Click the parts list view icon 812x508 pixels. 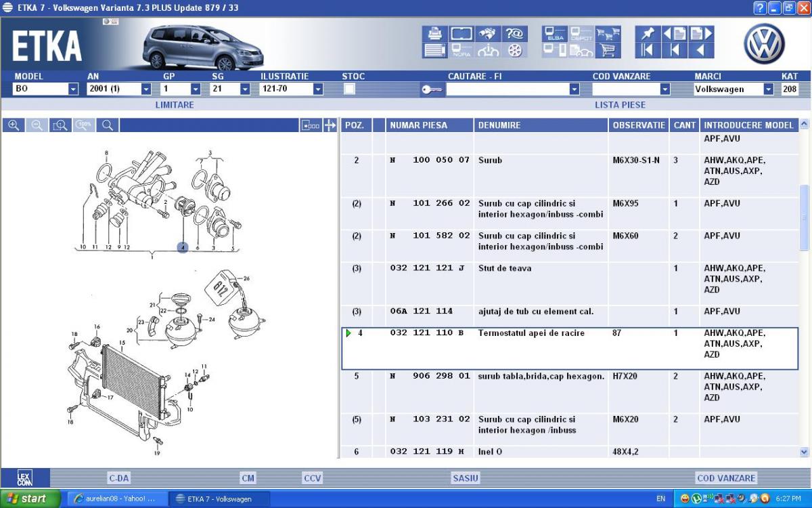[435, 50]
